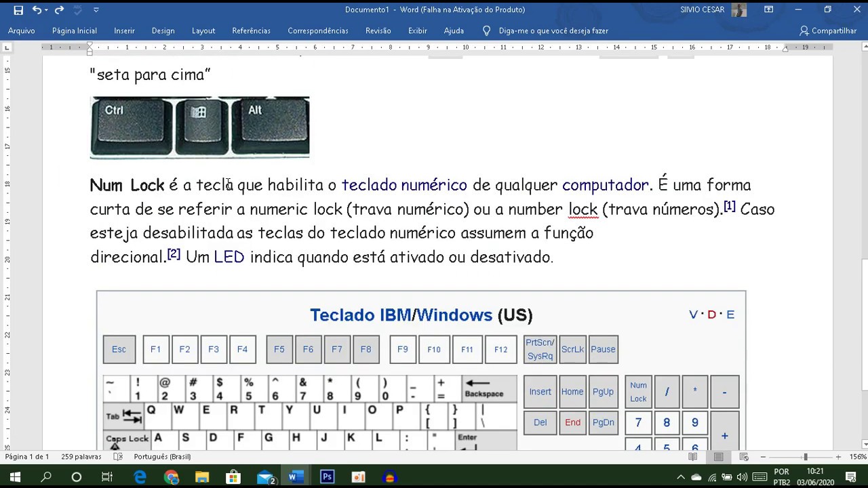Viewport: 868px width, 488px height.
Task: Open Photoshop from the taskbar
Action: click(327, 477)
